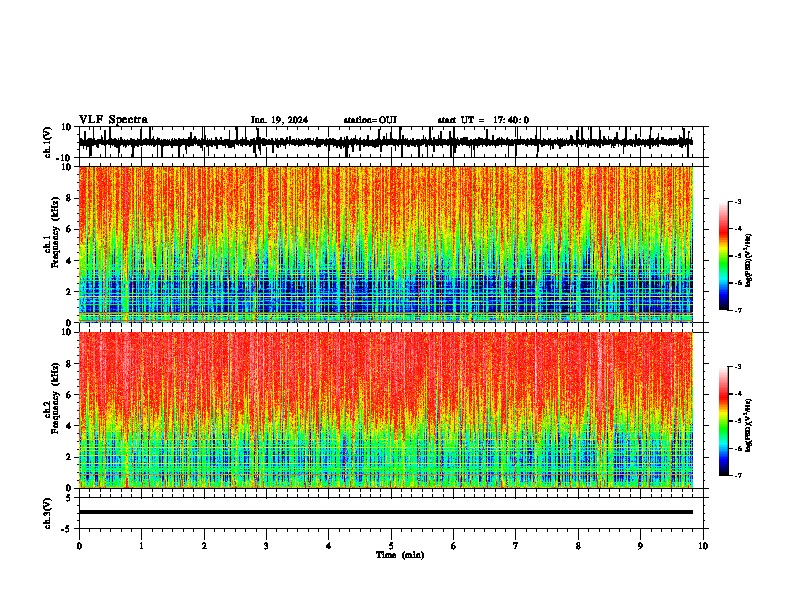Click the 4 kHz tick of ch.2 spectrogram
The image size is (792, 612).
tap(69, 426)
